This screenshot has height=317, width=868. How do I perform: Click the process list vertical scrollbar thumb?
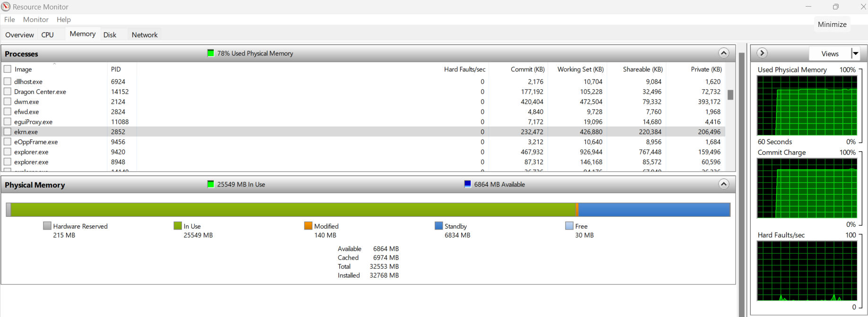click(730, 95)
